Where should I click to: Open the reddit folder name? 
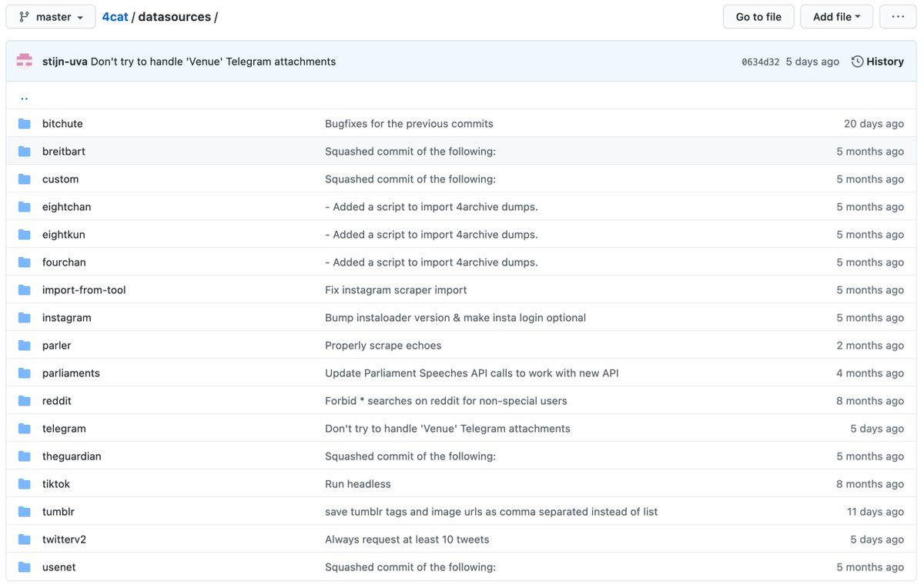pyautogui.click(x=57, y=401)
